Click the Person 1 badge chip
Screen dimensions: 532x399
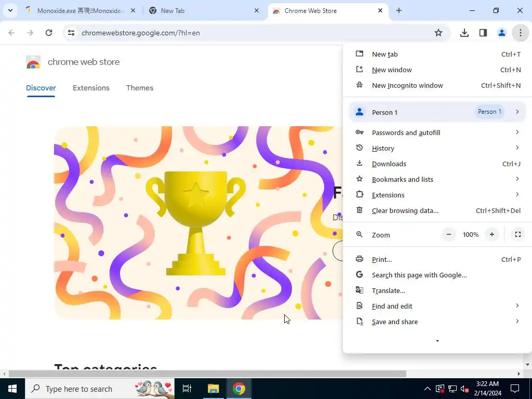point(489,112)
